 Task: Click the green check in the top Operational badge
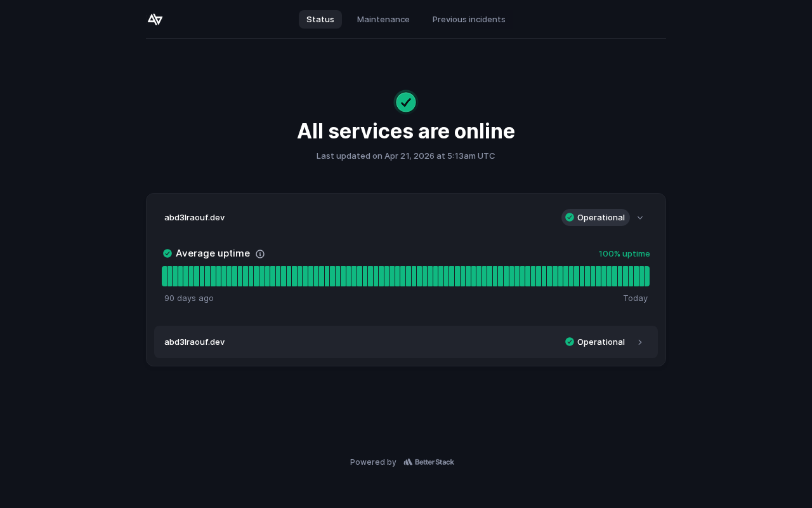[570, 217]
